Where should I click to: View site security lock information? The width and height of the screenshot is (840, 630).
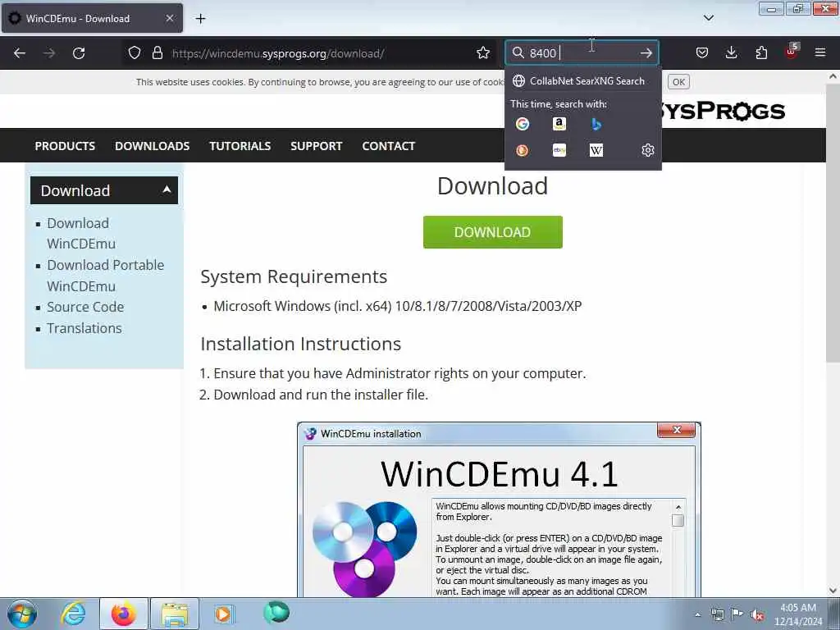point(157,53)
